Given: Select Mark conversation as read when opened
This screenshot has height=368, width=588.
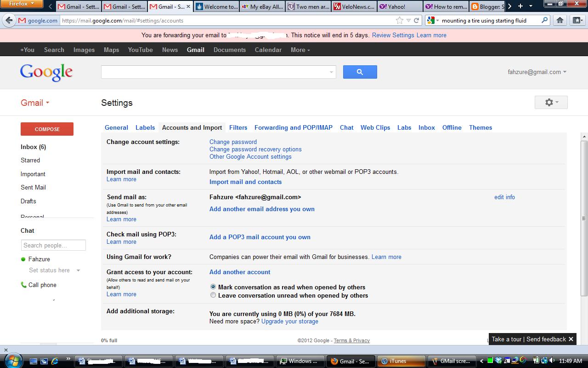Looking at the screenshot, I should [213, 287].
